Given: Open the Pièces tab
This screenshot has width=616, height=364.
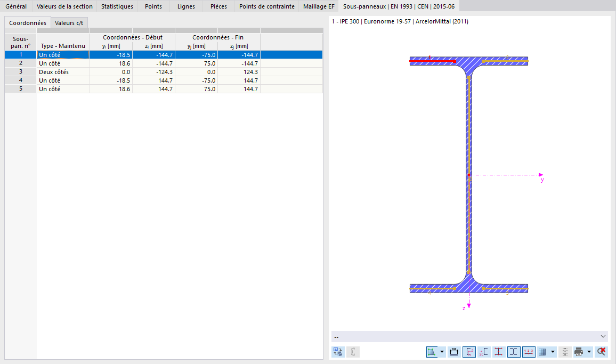Looking at the screenshot, I should pyautogui.click(x=218, y=6).
